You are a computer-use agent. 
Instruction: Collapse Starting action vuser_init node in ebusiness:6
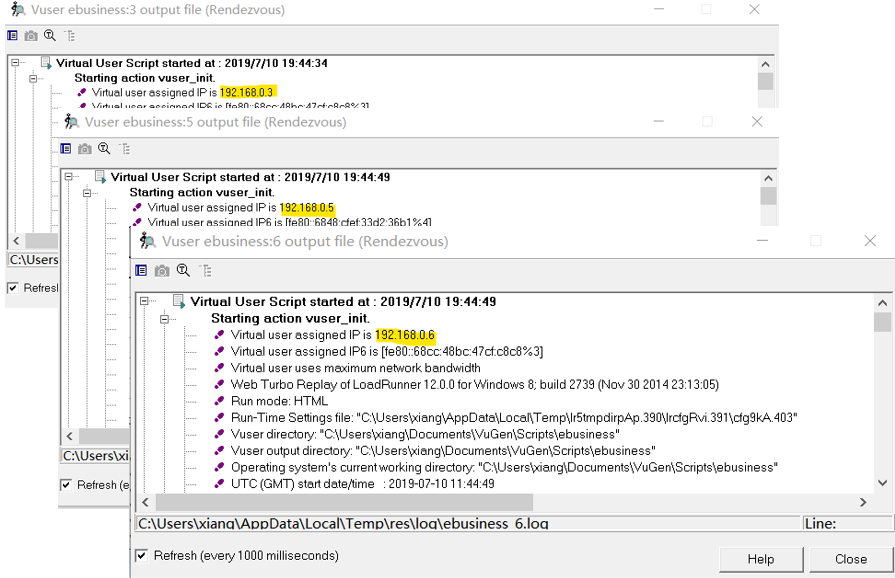coord(165,319)
